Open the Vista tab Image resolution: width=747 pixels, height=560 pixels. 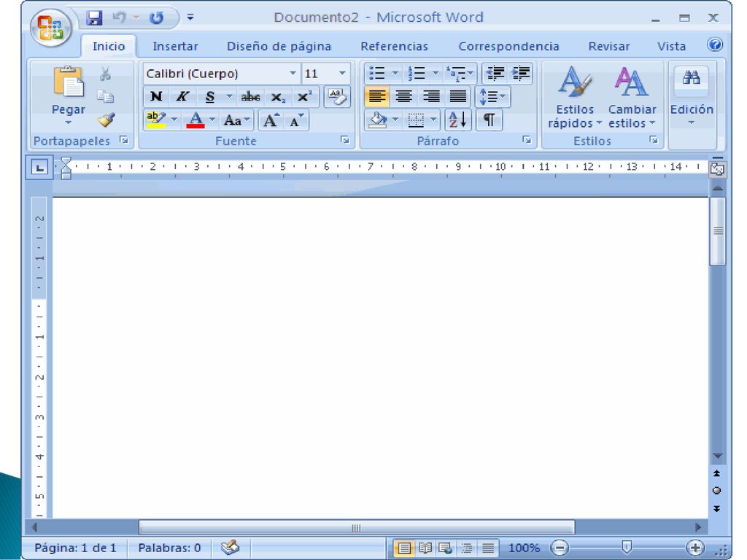tap(671, 46)
